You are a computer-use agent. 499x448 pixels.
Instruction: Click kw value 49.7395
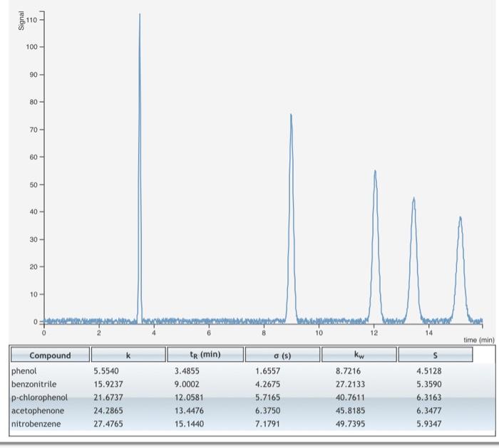click(x=350, y=424)
